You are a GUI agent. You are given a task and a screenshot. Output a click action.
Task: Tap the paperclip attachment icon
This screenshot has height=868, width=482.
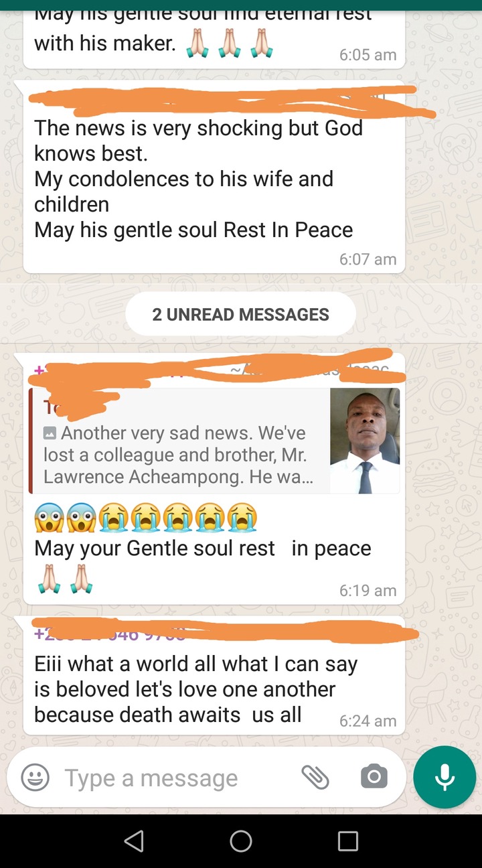[x=315, y=777]
